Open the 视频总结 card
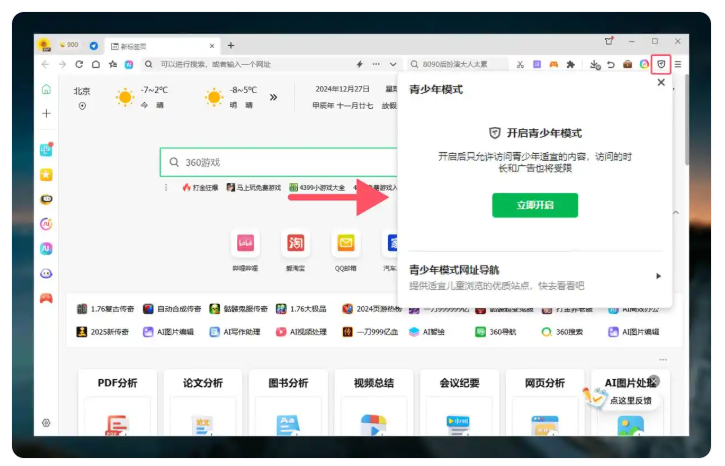The image size is (725, 466). click(374, 402)
